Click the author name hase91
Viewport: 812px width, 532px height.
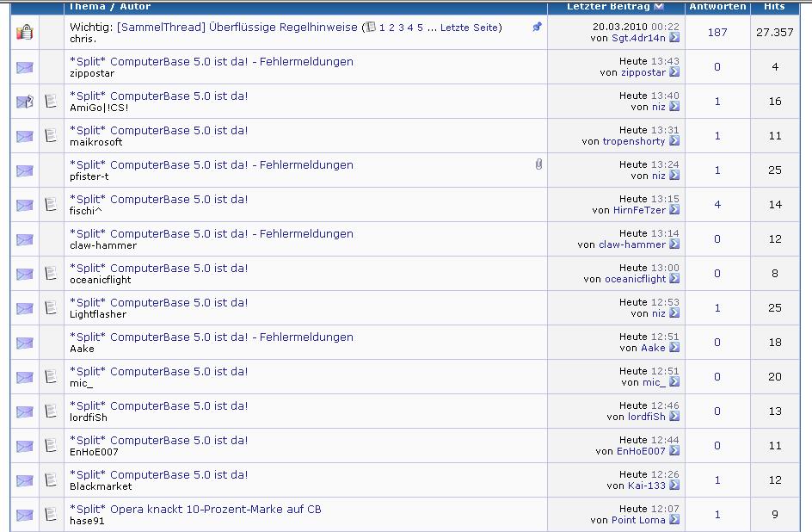coord(87,521)
